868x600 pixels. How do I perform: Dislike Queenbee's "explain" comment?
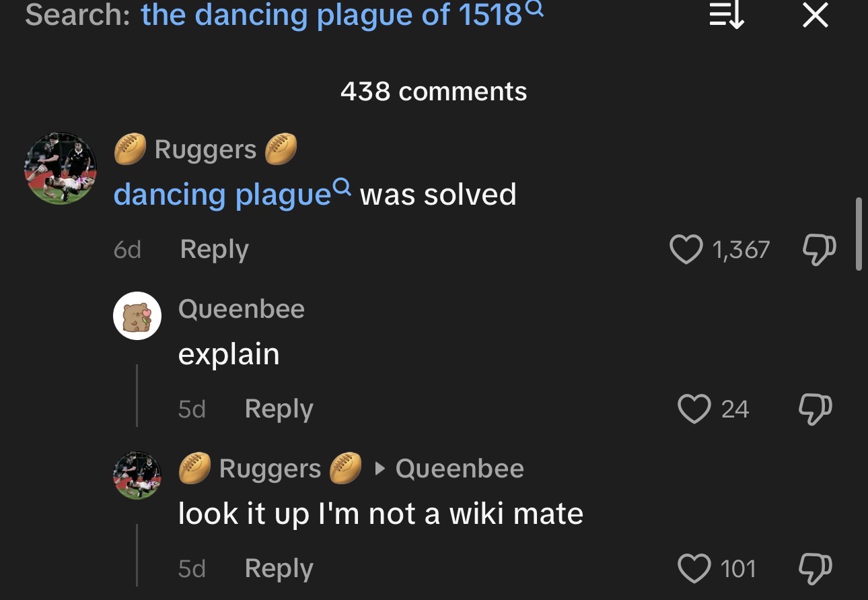(816, 409)
